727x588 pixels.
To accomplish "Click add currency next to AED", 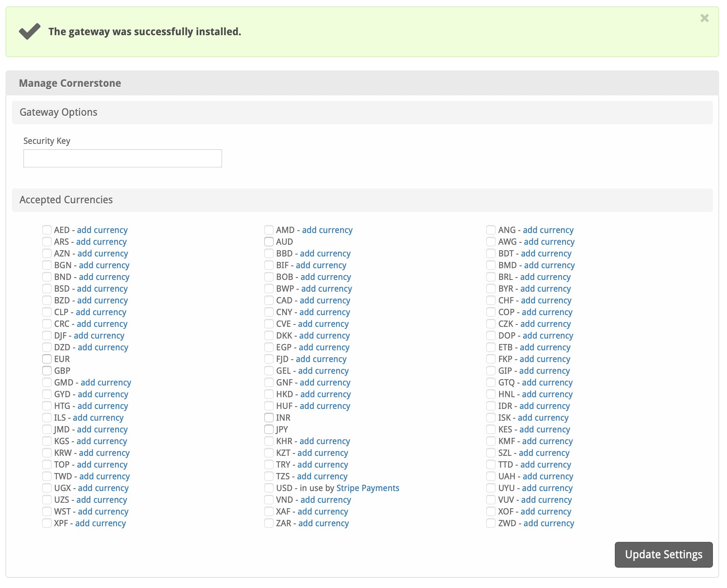I will pyautogui.click(x=102, y=230).
